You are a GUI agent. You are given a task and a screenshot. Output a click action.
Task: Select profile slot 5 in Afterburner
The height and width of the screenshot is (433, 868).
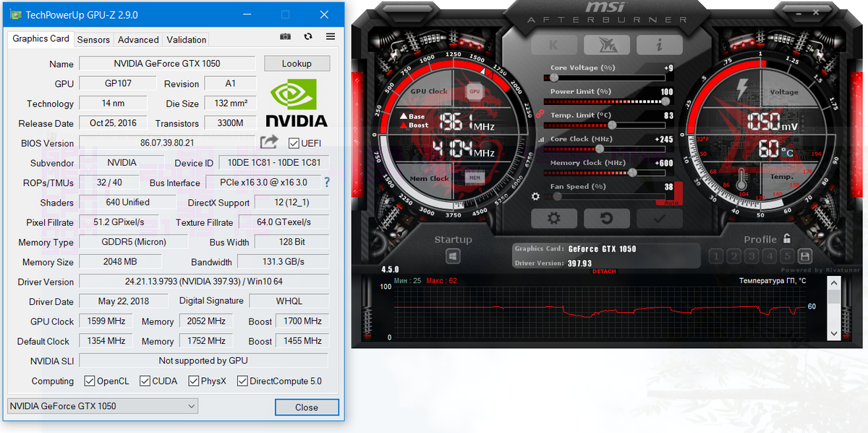(x=787, y=256)
